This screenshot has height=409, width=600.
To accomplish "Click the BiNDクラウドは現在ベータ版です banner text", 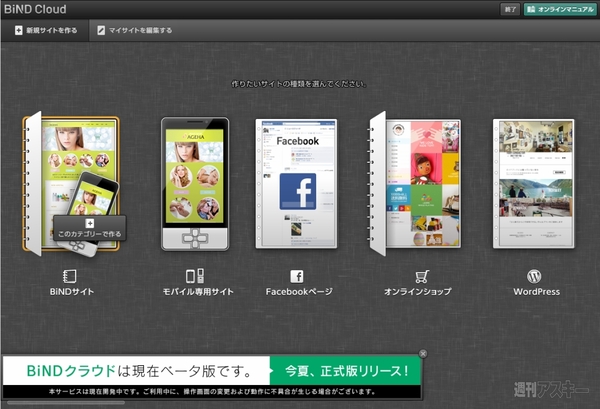I will pyautogui.click(x=139, y=371).
